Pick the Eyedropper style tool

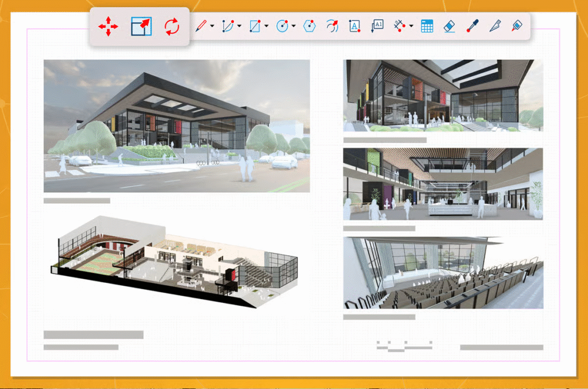pos(472,26)
